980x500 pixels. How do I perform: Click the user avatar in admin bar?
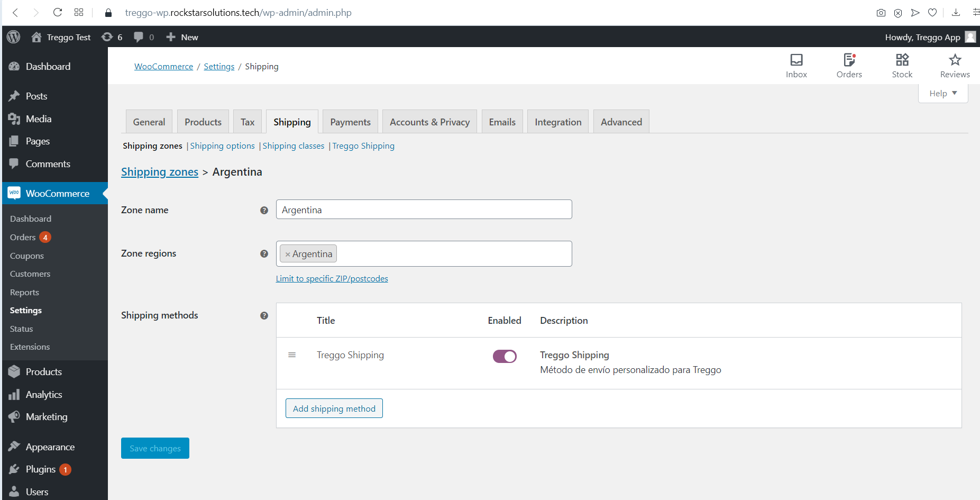coord(970,37)
